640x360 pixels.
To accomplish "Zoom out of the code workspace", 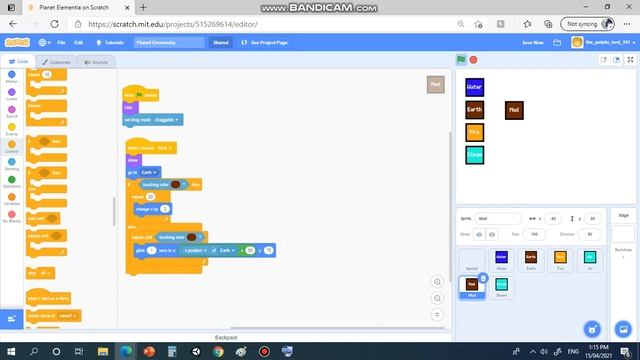I will [437, 298].
